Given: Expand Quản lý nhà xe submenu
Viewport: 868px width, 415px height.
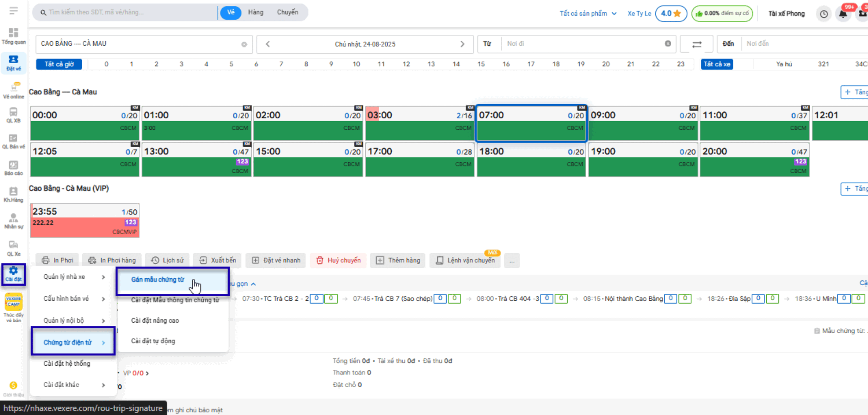Looking at the screenshot, I should coord(73,277).
